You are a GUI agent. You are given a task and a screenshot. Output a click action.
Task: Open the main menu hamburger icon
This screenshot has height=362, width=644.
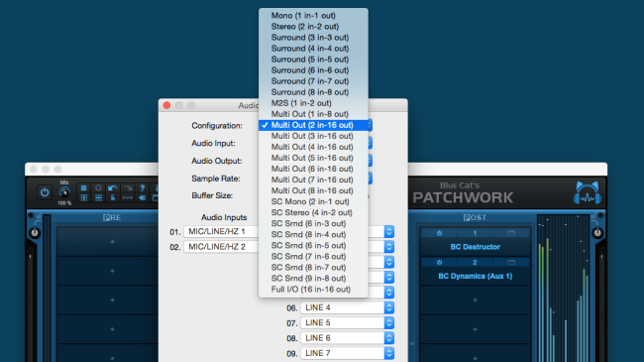pos(84,188)
